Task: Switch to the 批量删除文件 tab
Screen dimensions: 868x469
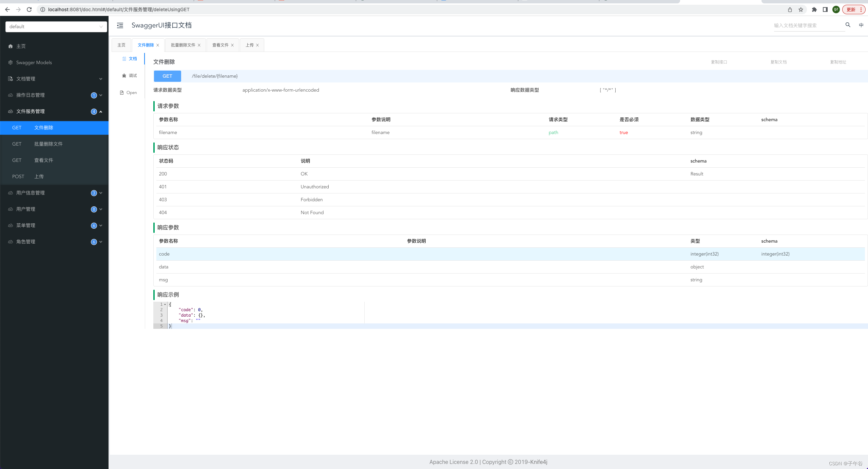Action: [x=183, y=45]
